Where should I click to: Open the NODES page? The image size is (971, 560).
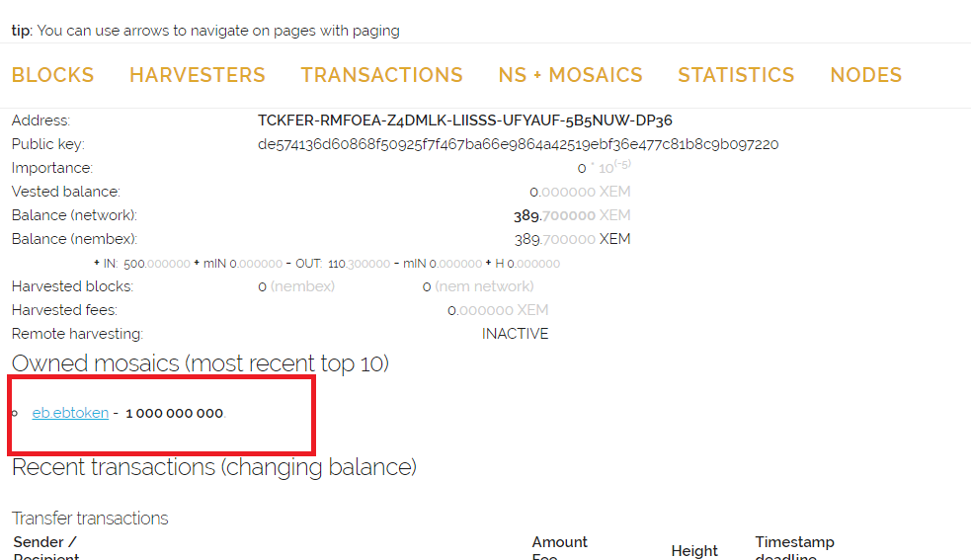[x=865, y=75]
